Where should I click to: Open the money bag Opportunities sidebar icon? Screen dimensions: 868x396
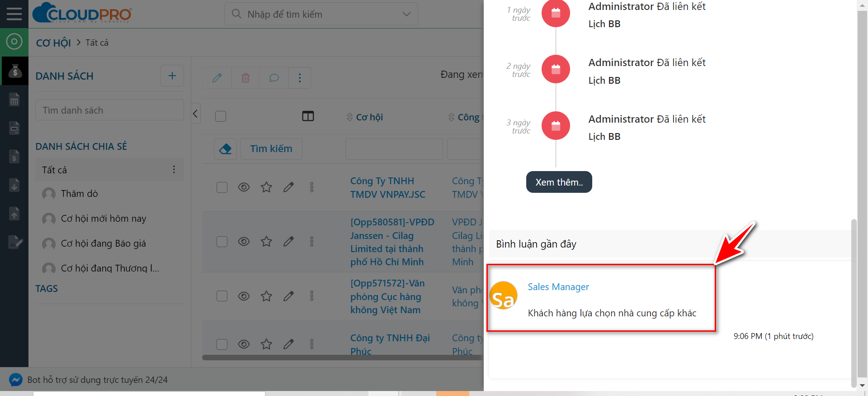(15, 71)
